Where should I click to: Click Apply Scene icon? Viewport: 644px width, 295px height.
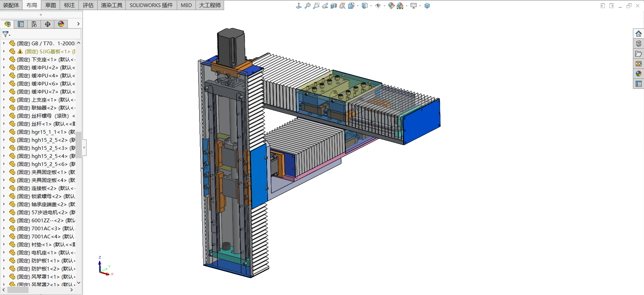tap(400, 6)
